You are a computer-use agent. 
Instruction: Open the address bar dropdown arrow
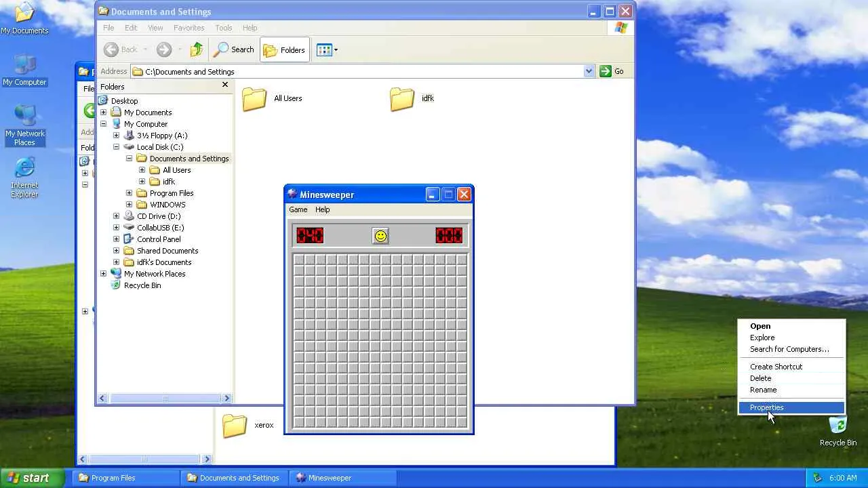[x=589, y=71]
